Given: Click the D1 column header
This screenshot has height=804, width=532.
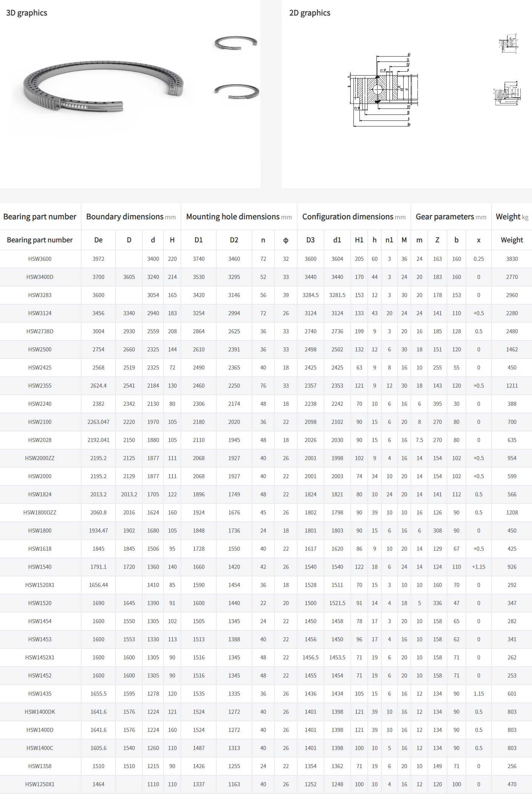Looking at the screenshot, I should pyautogui.click(x=199, y=240).
